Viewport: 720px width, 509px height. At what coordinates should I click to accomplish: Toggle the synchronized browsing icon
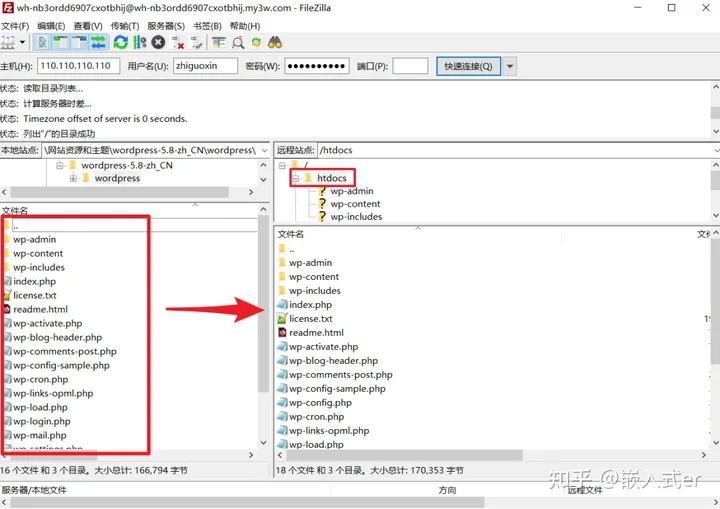(256, 42)
